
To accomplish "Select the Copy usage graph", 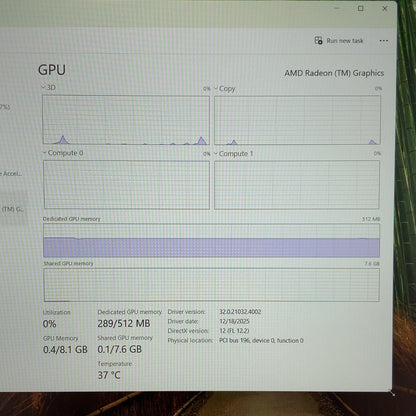I will point(297,120).
